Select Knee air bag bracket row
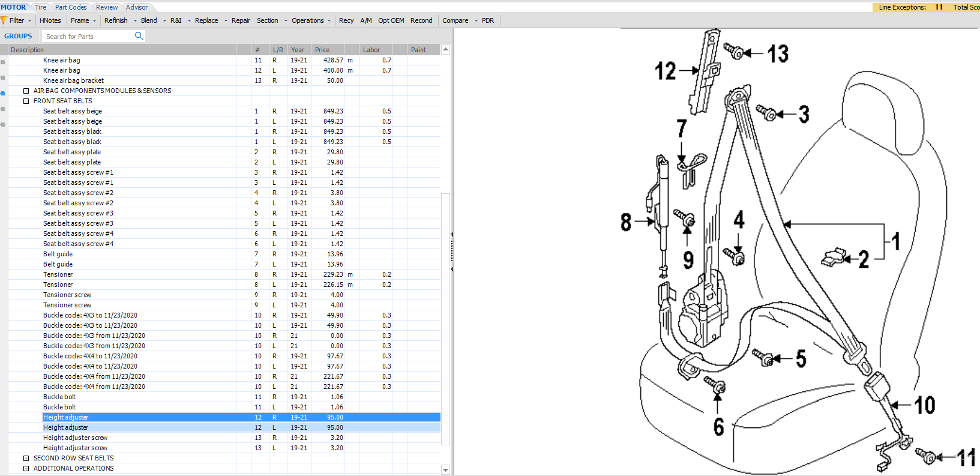 pyautogui.click(x=224, y=80)
